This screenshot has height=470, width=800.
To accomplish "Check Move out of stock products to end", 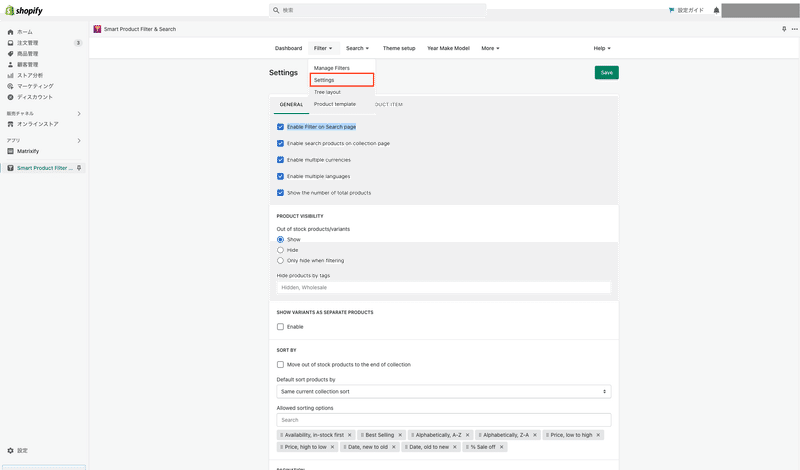I will tap(280, 364).
